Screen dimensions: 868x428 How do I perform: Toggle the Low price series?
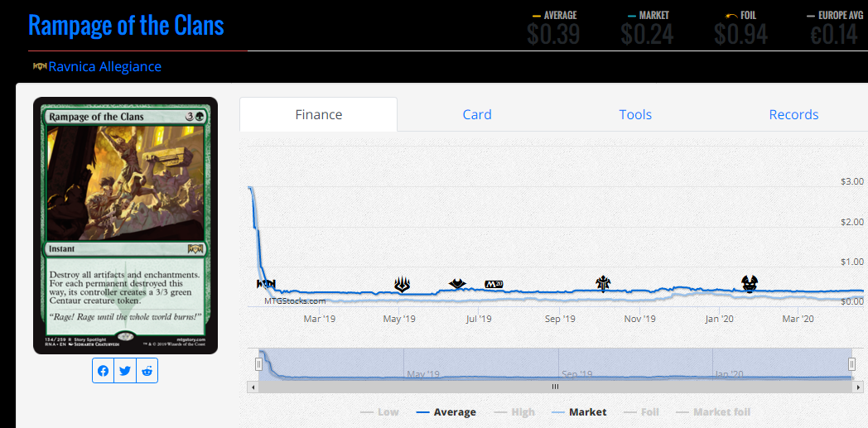click(x=379, y=412)
